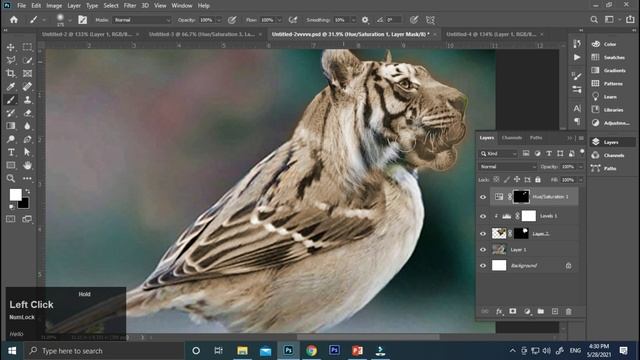
Task: Toggle brush settings panel button
Action: pyautogui.click(x=83, y=20)
